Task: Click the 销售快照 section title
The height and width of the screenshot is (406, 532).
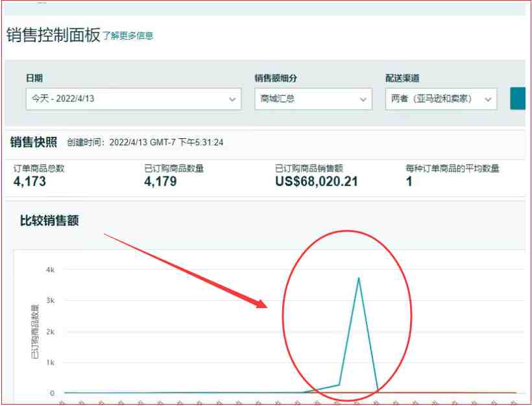Action: pyautogui.click(x=34, y=142)
